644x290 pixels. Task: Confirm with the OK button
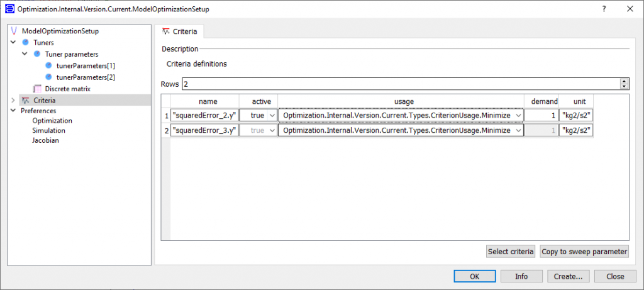(474, 276)
